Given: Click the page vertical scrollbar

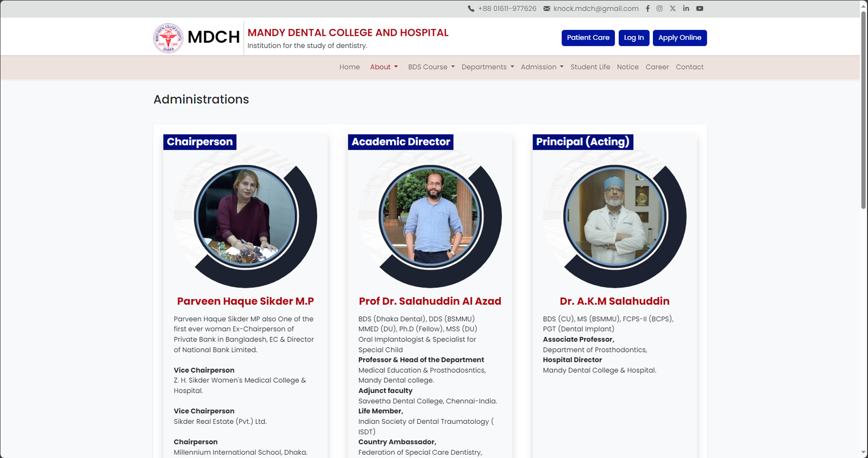Looking at the screenshot, I should coord(863,109).
